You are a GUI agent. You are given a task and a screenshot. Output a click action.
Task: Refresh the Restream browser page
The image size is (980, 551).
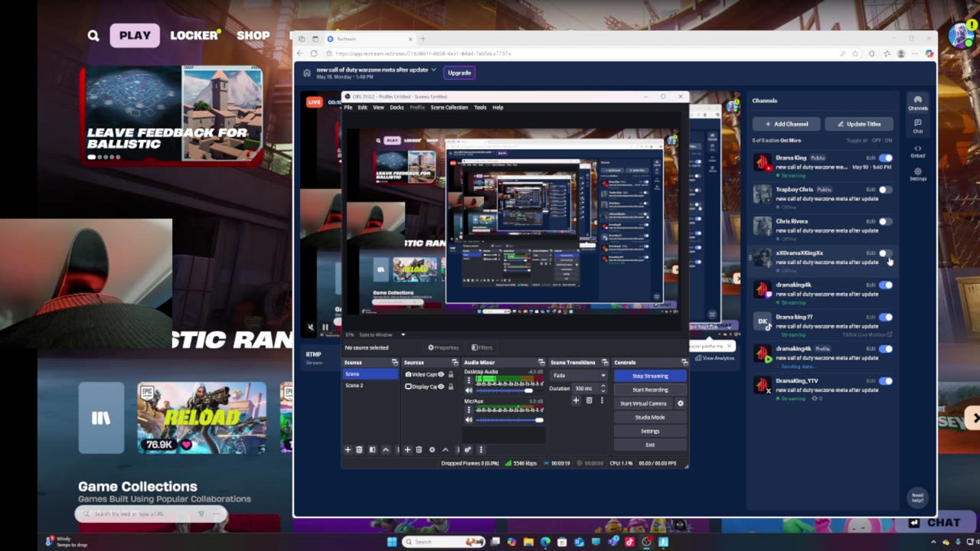(x=313, y=54)
